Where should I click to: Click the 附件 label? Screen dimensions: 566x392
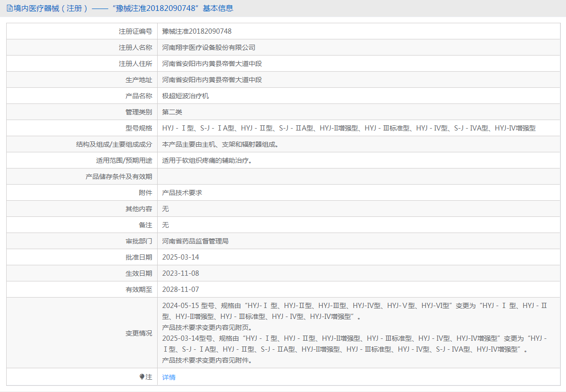click(x=145, y=193)
